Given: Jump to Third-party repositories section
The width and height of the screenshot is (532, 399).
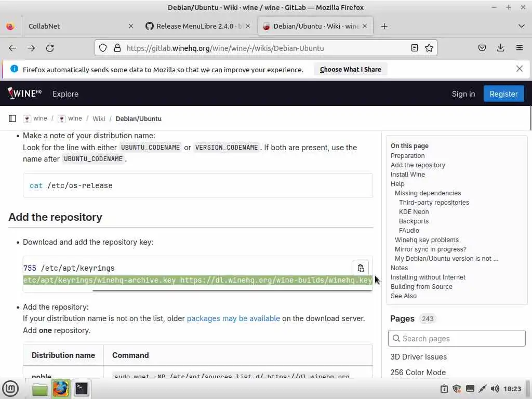Looking at the screenshot, I should [434, 203].
